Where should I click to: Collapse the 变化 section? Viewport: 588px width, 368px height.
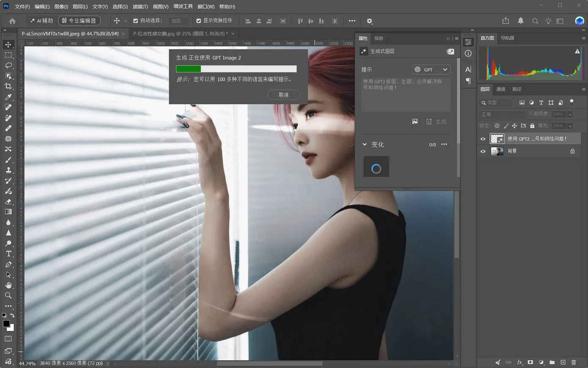(365, 144)
